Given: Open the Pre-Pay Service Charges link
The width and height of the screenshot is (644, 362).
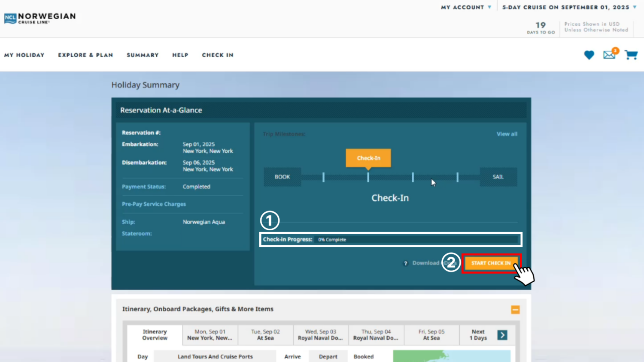Looking at the screenshot, I should (x=154, y=204).
